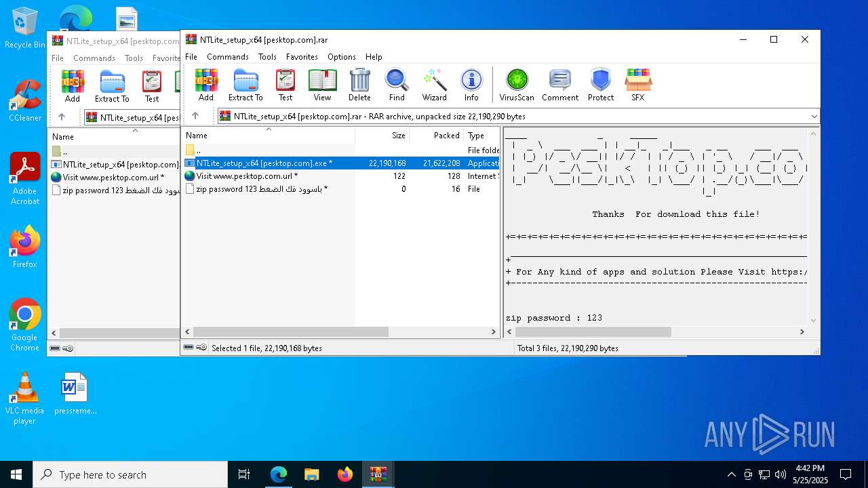This screenshot has height=488, width=868.
Task: Open Commands menu in front WinRAR window
Action: click(x=228, y=57)
